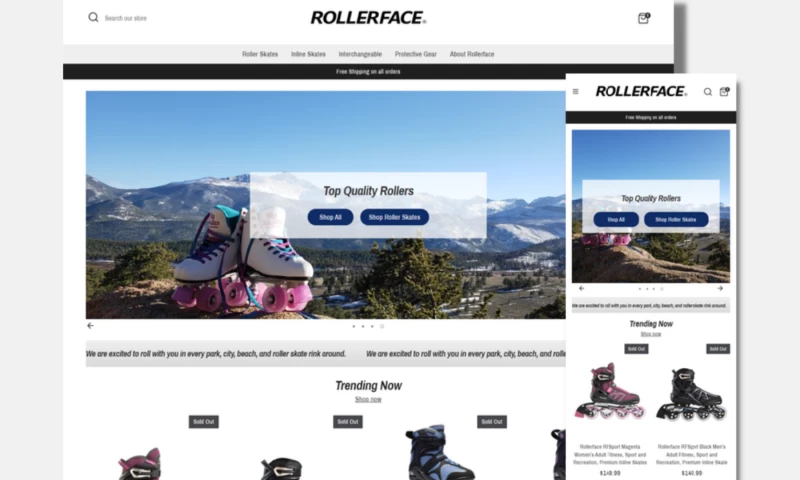This screenshot has width=800, height=480.
Task: Open the mobile hamburger menu
Action: coord(576,92)
